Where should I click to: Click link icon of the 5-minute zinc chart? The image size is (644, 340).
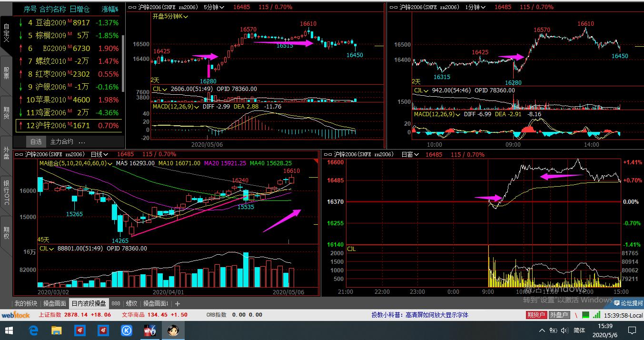(x=132, y=7)
